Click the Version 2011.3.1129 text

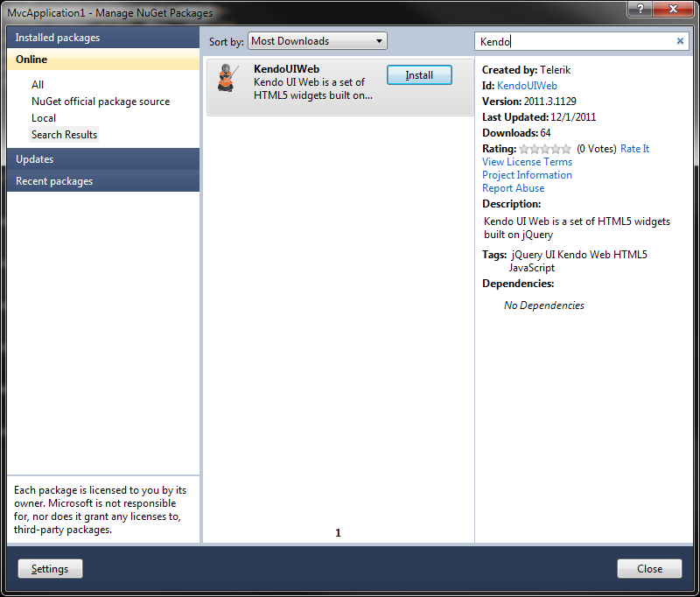tap(529, 102)
